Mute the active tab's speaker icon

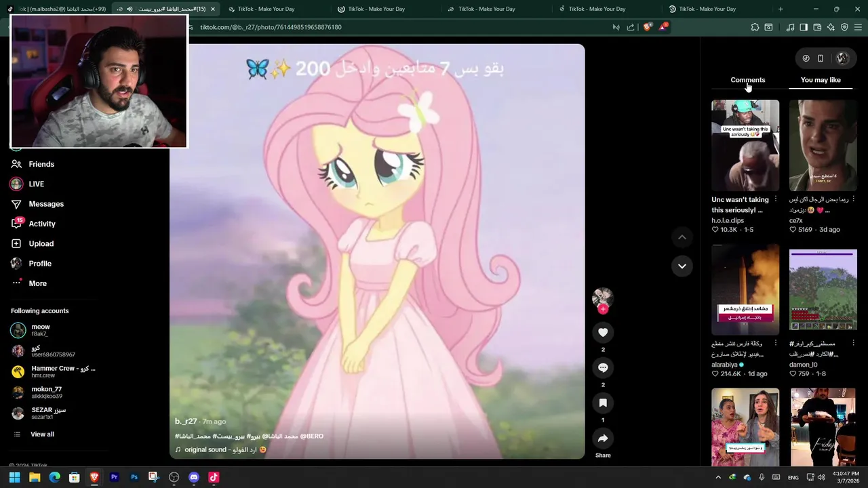pyautogui.click(x=130, y=9)
